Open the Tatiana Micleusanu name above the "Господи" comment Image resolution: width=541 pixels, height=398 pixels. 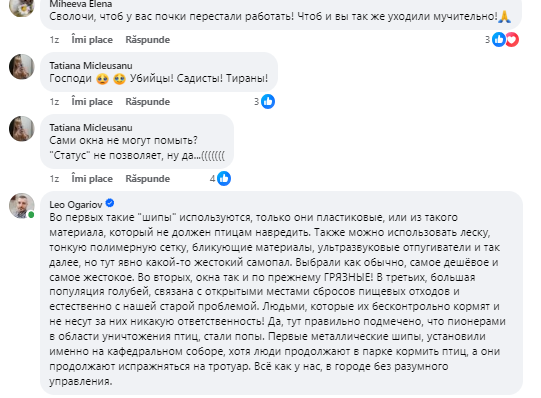pos(91,66)
